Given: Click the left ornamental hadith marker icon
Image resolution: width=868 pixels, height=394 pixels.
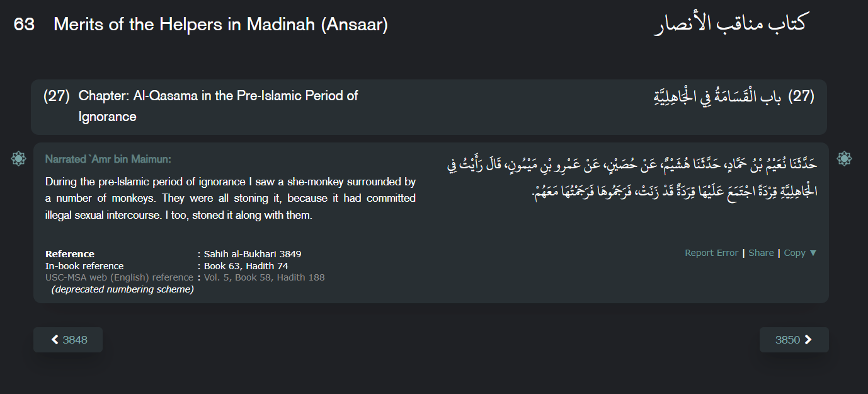Looking at the screenshot, I should (18, 159).
